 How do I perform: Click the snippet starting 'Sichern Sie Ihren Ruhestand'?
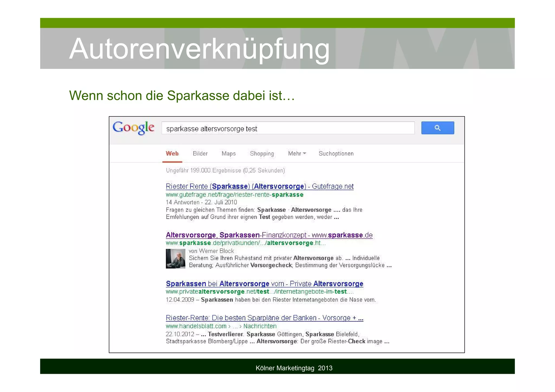290,262
